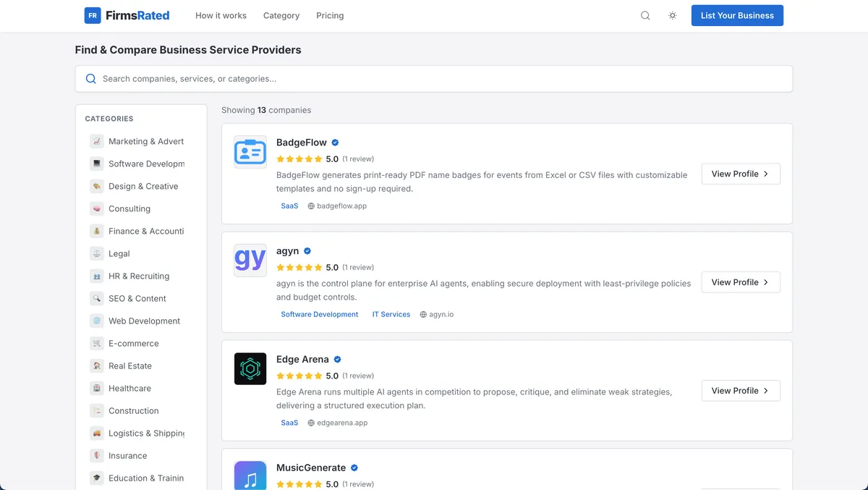Viewport: 868px width, 490px height.
Task: Click the List Your Business button
Action: [x=737, y=15]
